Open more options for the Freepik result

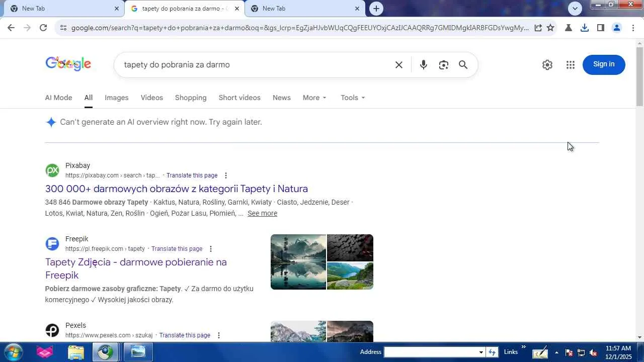(211, 249)
